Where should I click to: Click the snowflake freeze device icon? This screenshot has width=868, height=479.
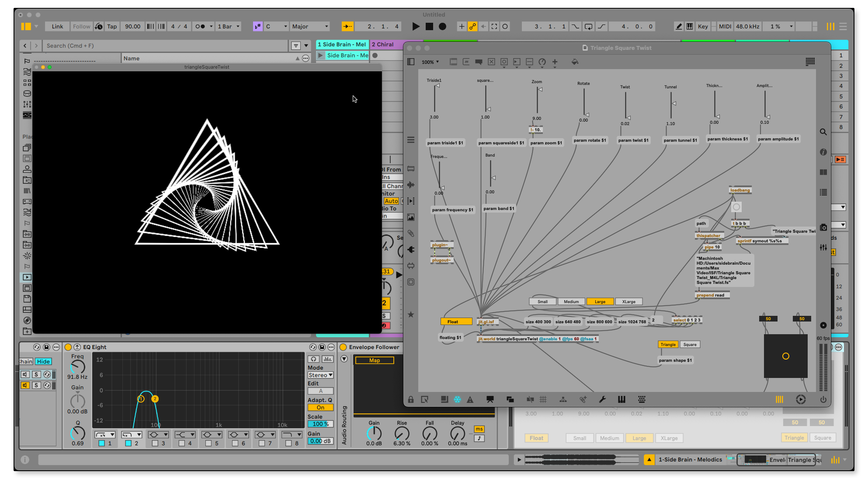coord(457,399)
